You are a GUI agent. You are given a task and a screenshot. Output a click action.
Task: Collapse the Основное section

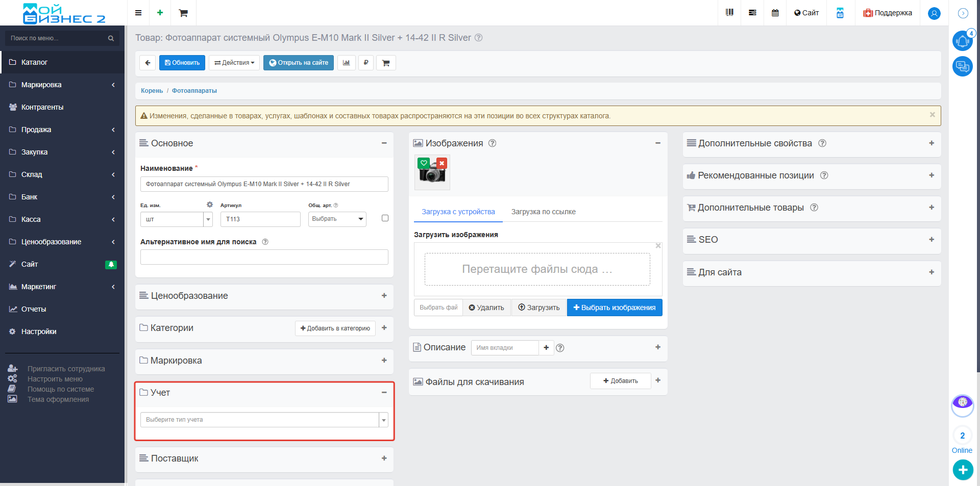pyautogui.click(x=384, y=143)
